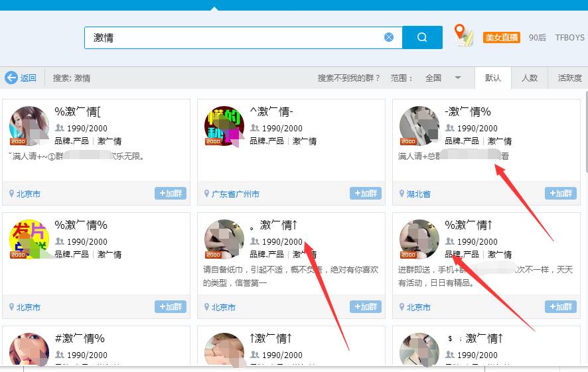Screen dimensions: 588x372
Task: Click the TFBOYS quick search link
Action: [569, 38]
